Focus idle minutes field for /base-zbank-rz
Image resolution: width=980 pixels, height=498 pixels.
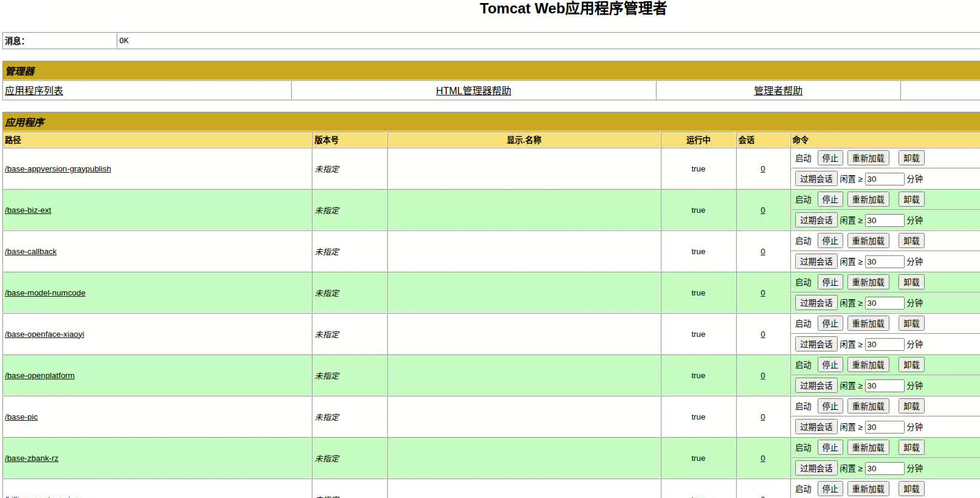[885, 468]
